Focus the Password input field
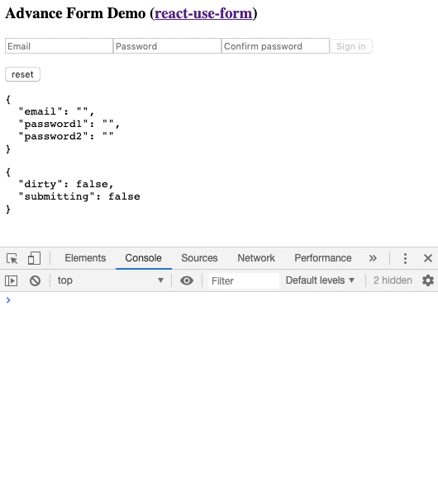Viewport: 438px width, 480px height. (x=167, y=46)
